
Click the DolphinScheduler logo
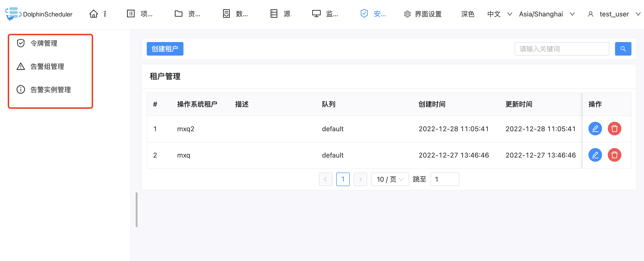[39, 14]
